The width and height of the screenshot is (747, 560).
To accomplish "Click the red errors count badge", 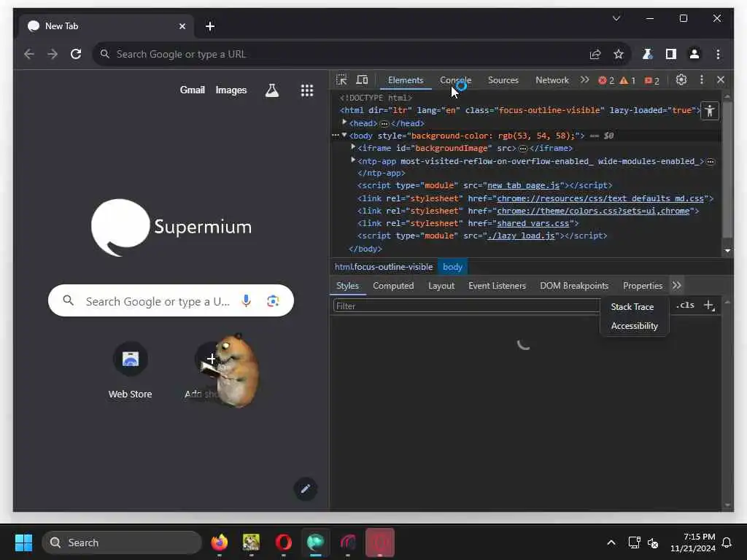I will pos(606,80).
